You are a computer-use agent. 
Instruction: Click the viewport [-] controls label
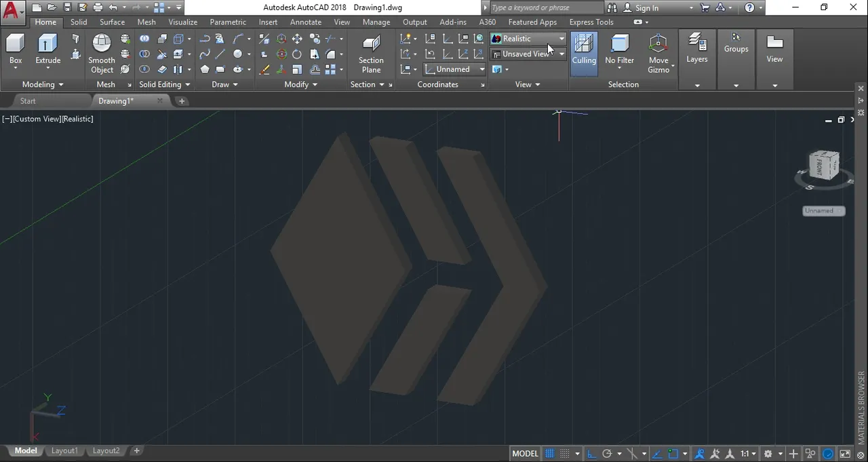point(7,119)
